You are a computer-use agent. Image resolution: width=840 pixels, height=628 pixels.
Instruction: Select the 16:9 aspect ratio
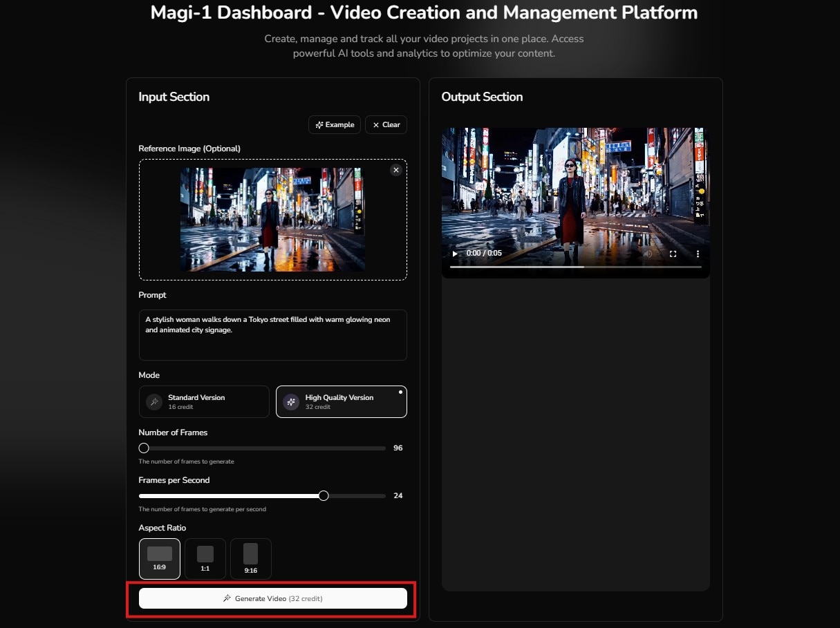pyautogui.click(x=159, y=558)
